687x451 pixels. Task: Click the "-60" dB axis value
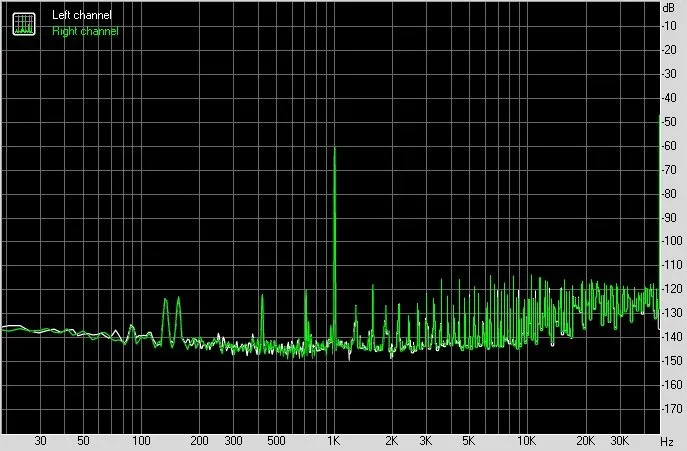tap(669, 146)
